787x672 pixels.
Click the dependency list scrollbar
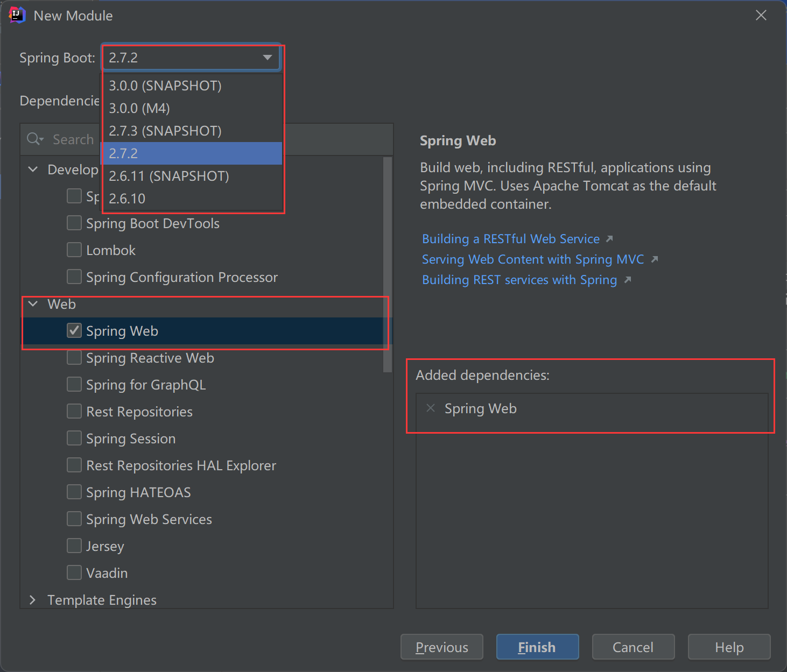click(388, 264)
